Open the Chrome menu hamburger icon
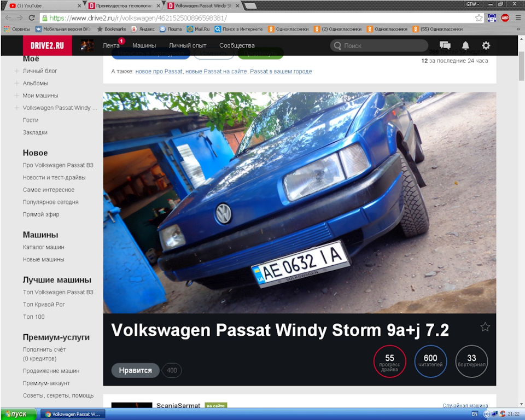The width and height of the screenshot is (525, 420). point(518,18)
